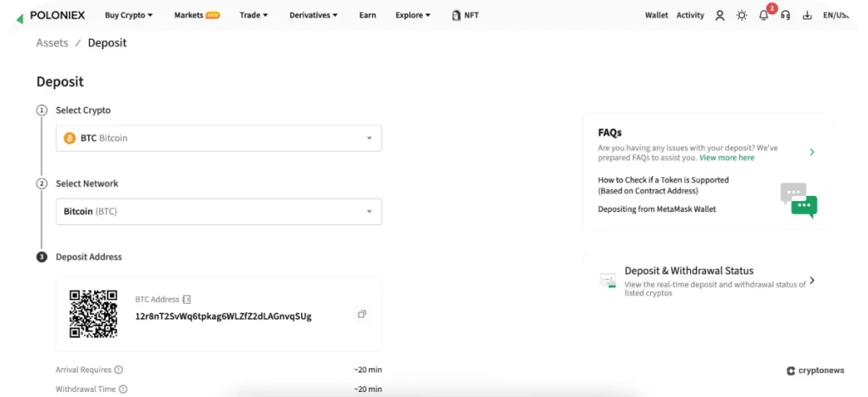
Task: Open the notifications bell
Action: point(764,15)
